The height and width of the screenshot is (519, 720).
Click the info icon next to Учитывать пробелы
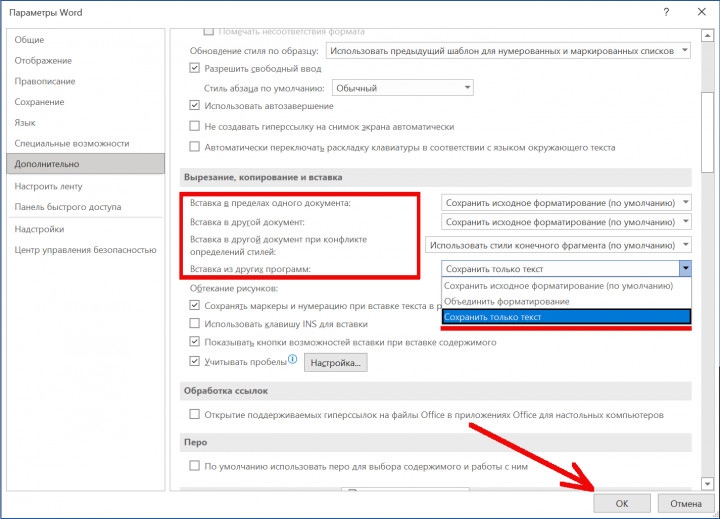pyautogui.click(x=293, y=360)
